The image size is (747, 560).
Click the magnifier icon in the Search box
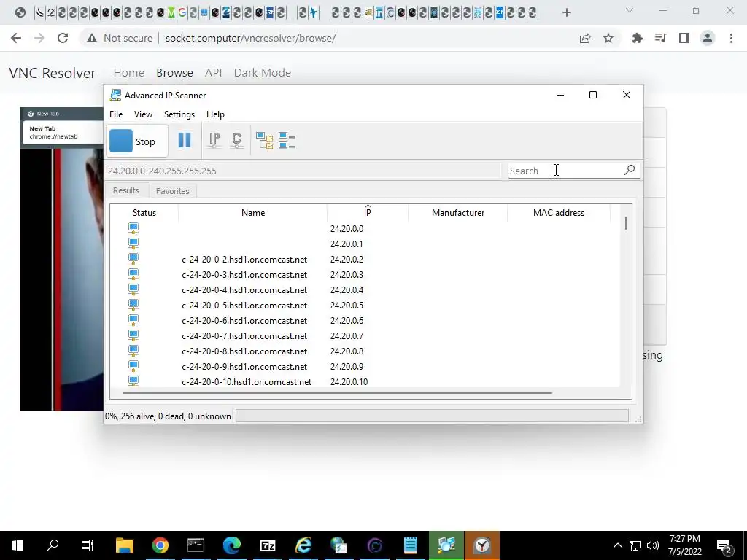(630, 170)
